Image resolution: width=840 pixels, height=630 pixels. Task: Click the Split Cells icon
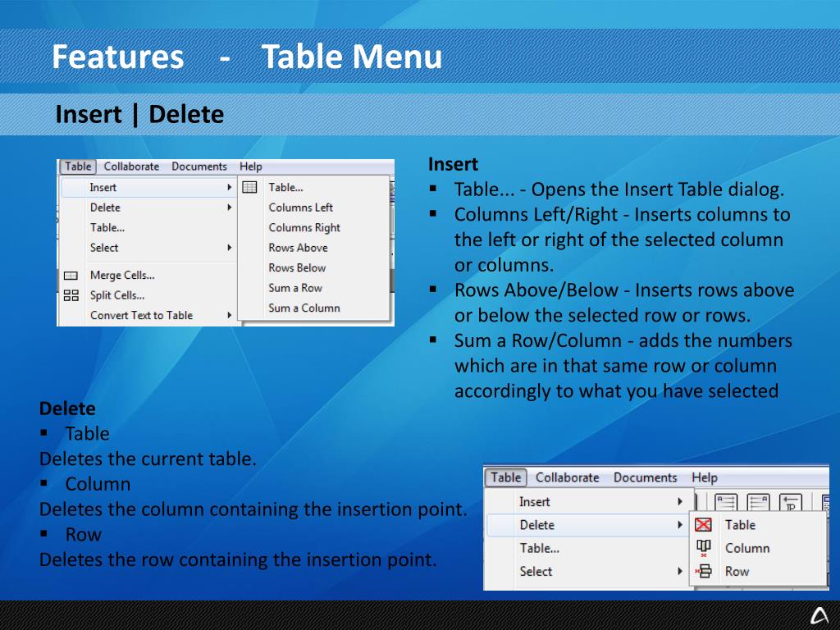(71, 295)
